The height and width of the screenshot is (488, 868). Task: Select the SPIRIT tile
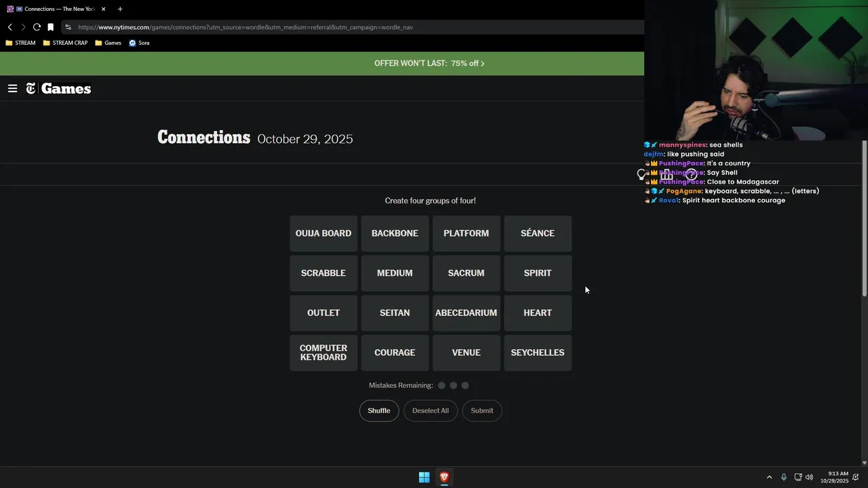[x=538, y=273]
